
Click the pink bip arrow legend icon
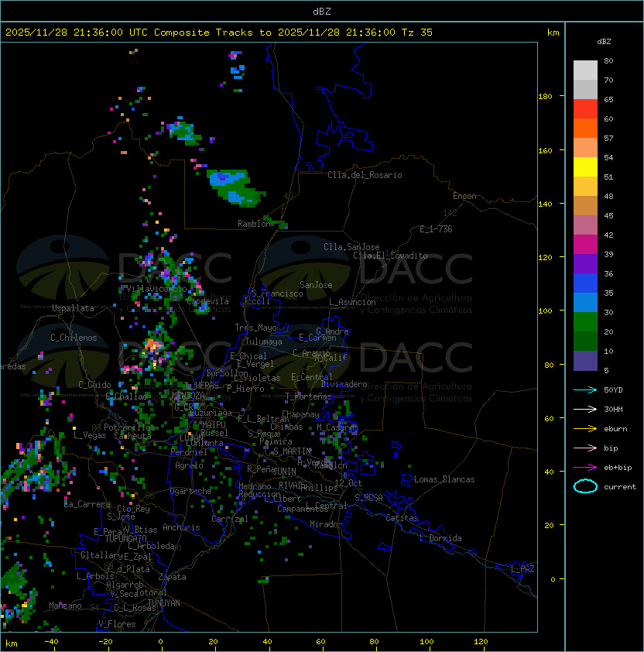585,448
